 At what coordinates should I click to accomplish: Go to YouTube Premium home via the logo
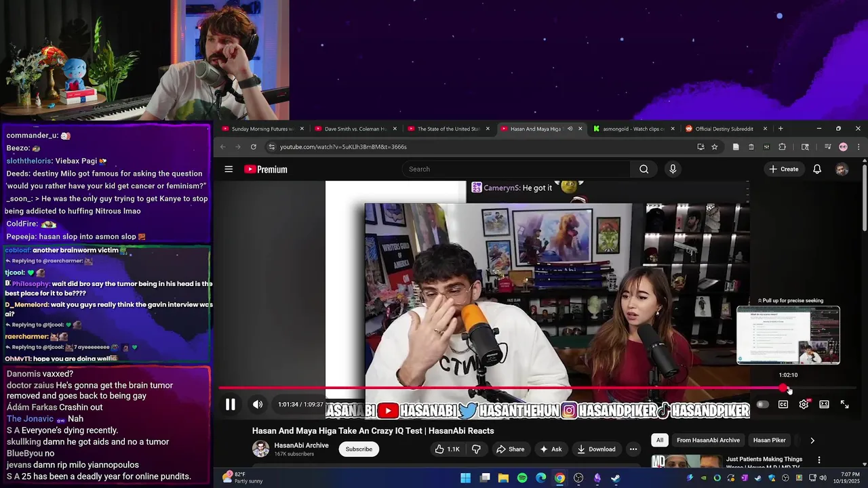(x=266, y=169)
